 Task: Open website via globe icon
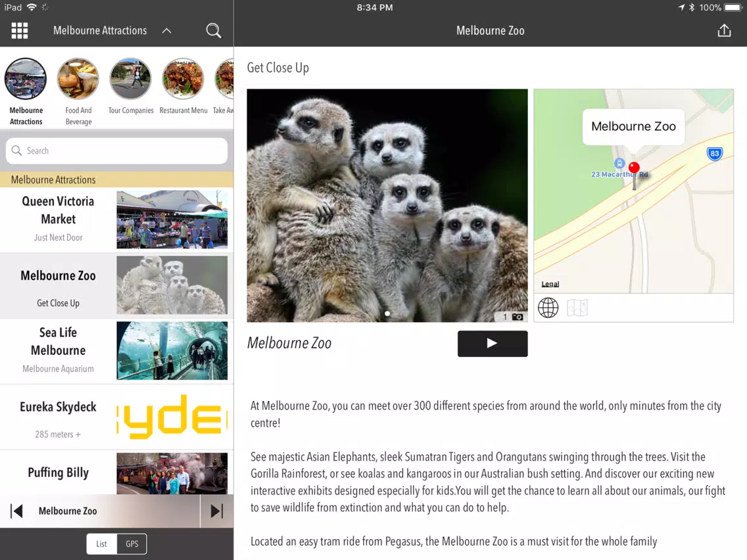[548, 308]
